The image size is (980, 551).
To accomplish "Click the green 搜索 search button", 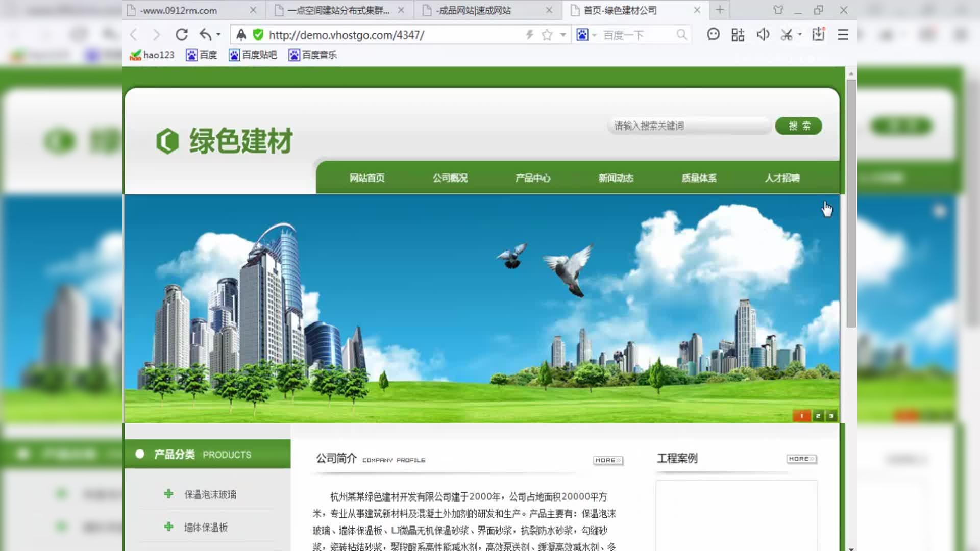I will tap(798, 126).
